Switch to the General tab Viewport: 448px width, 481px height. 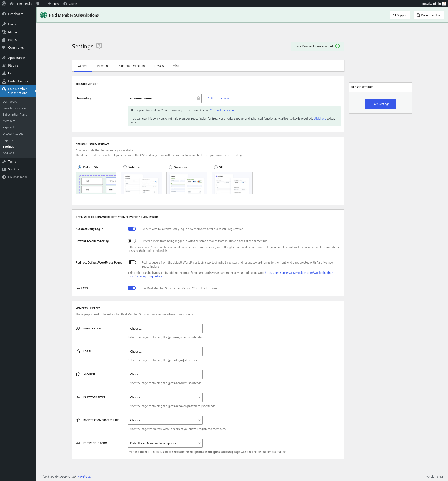point(83,66)
